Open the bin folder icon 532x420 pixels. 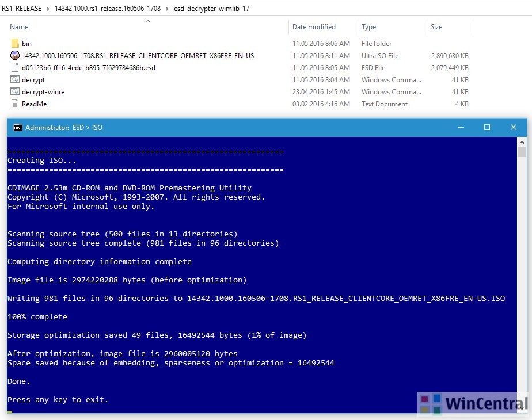[x=15, y=43]
